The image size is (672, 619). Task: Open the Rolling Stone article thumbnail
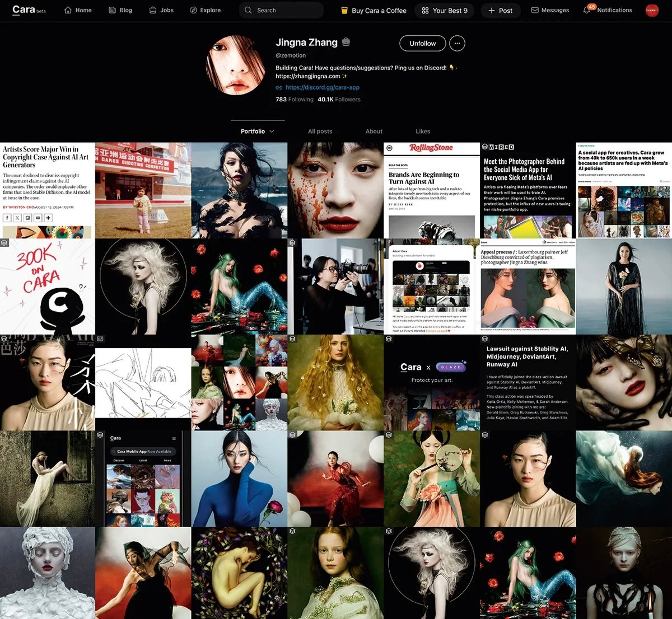(x=431, y=190)
